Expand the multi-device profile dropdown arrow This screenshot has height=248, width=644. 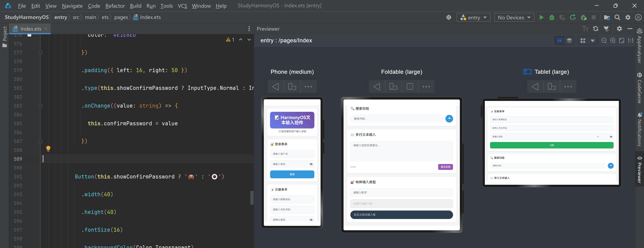tap(592, 40)
